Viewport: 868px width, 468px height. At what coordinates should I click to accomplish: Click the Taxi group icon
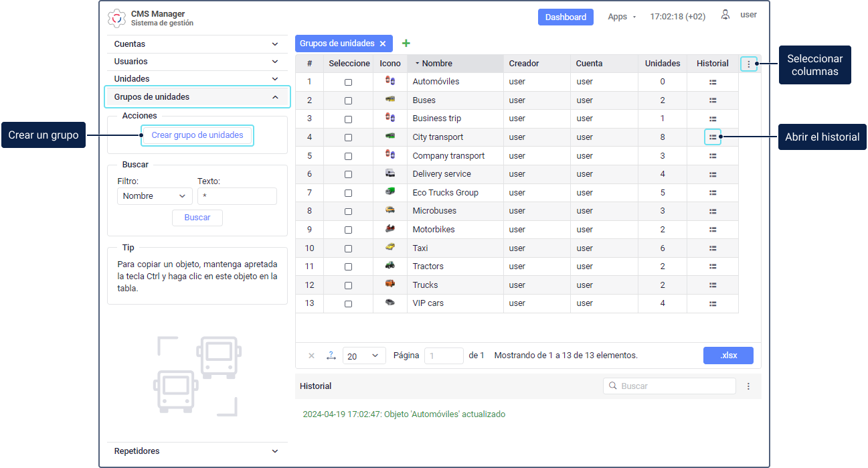click(389, 248)
